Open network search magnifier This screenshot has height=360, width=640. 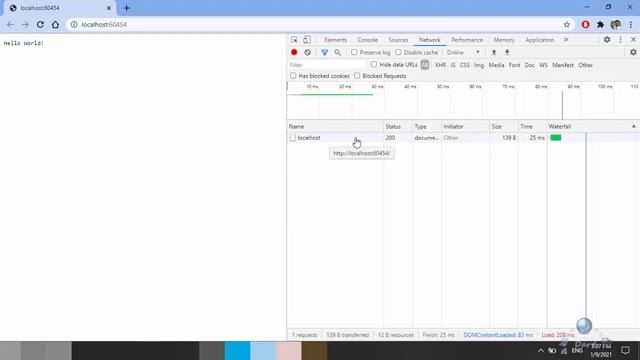coord(338,52)
